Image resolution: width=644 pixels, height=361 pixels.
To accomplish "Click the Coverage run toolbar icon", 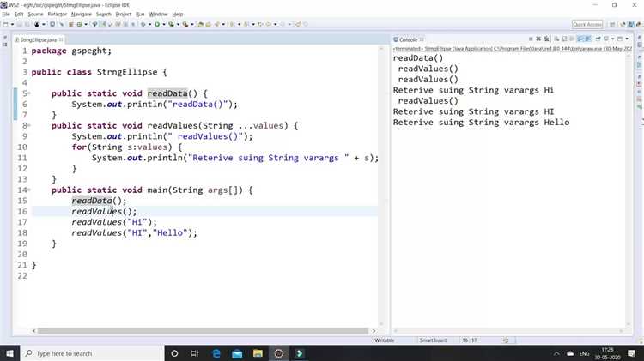I will click(x=171, y=25).
